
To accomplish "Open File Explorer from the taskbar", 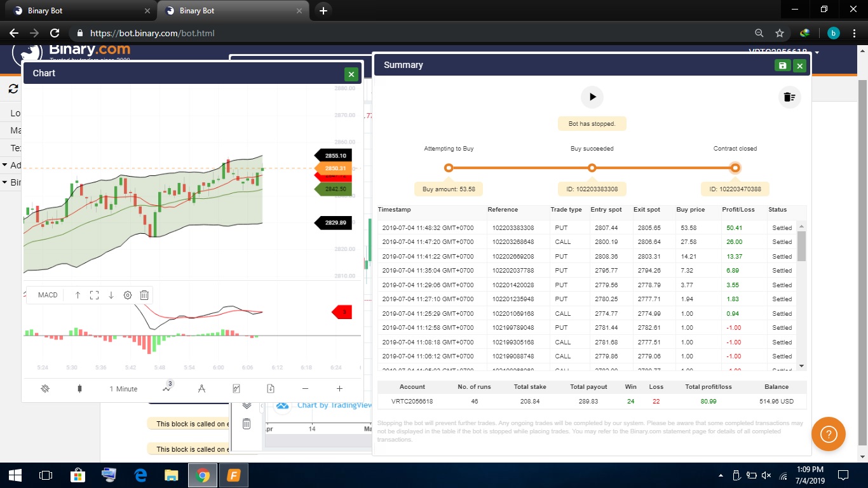I will click(172, 475).
